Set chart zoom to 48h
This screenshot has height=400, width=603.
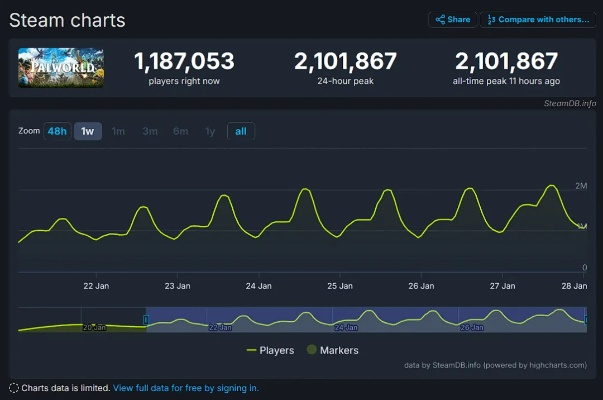57,132
